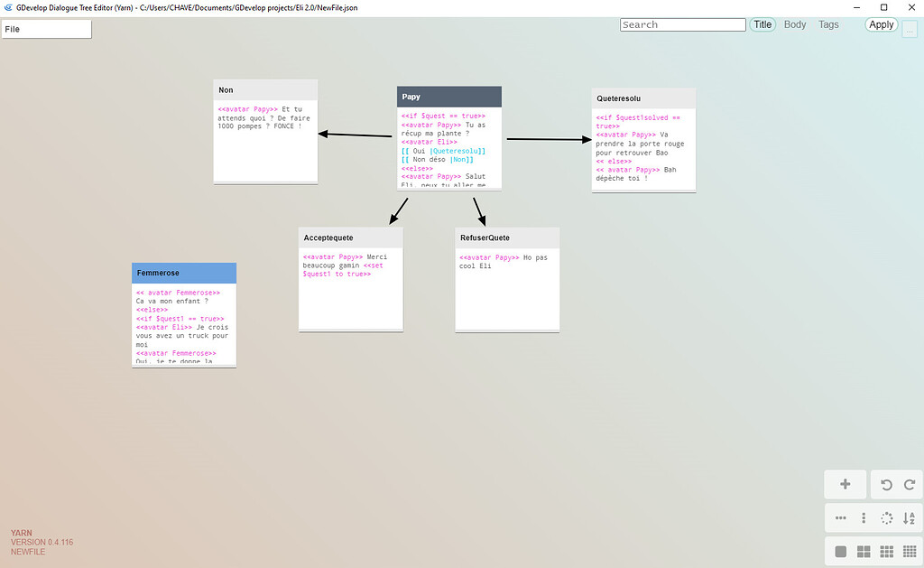
Task: Open the File menu
Action: (x=47, y=29)
